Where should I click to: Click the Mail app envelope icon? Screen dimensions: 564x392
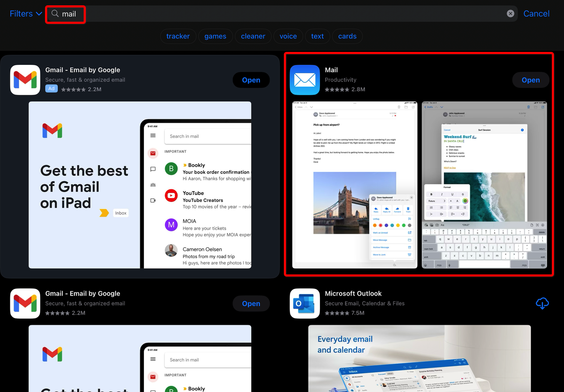tap(305, 80)
